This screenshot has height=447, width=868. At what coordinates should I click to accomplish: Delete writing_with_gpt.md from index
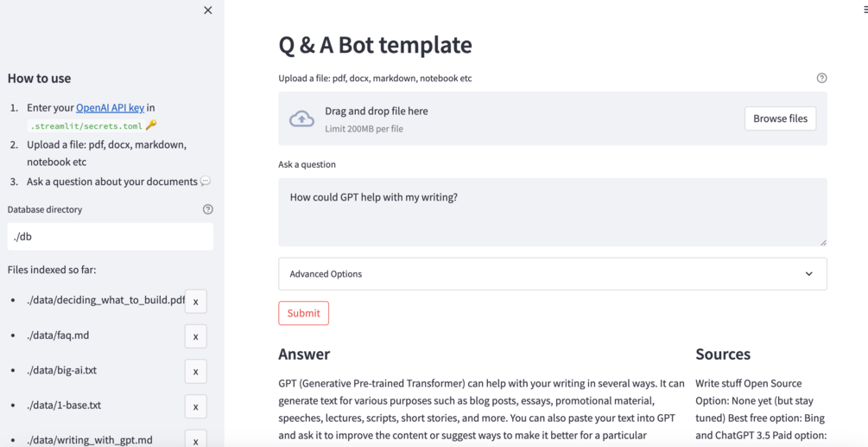[196, 439]
